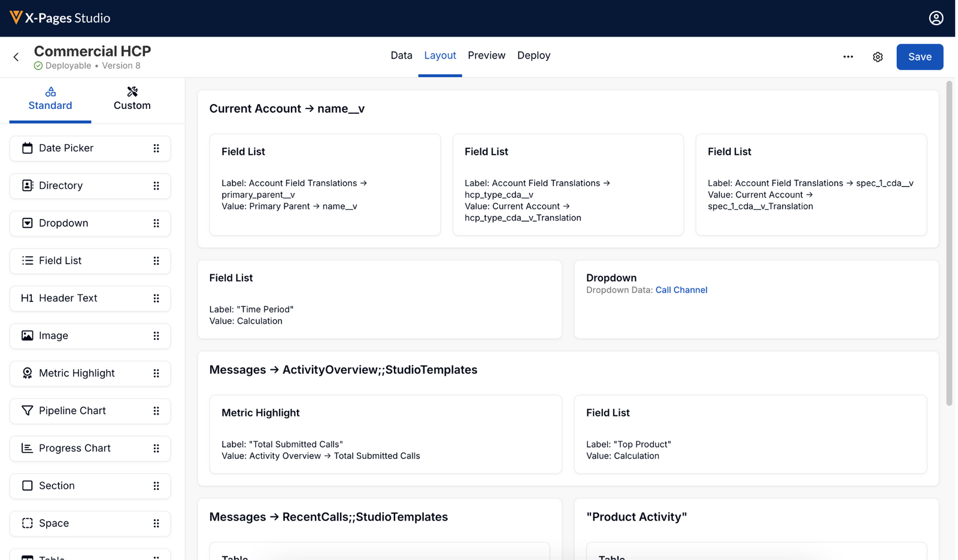This screenshot has height=560, width=958.
Task: Click the user account icon
Action: (x=936, y=18)
